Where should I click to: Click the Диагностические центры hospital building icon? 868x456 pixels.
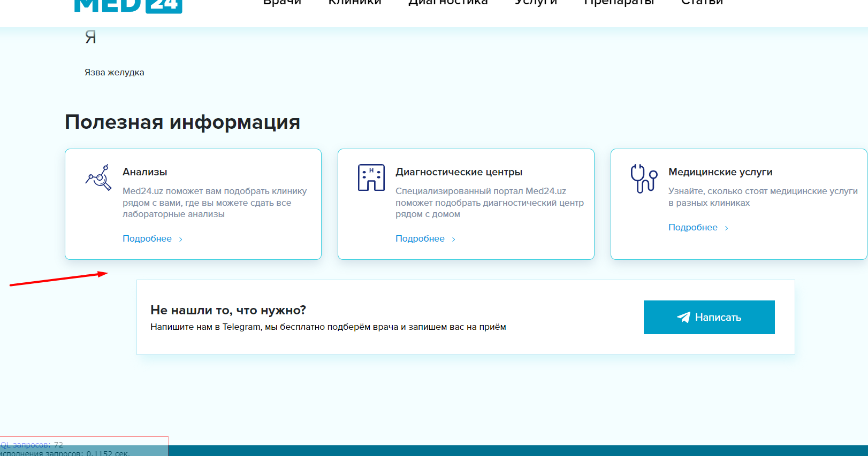(371, 177)
